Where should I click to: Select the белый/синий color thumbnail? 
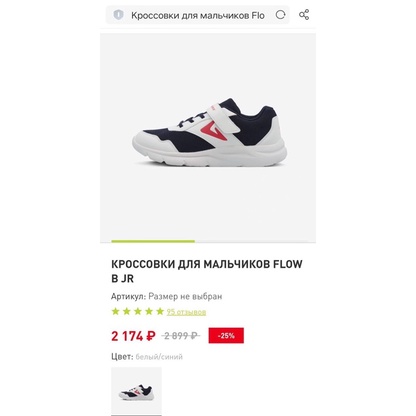[136, 391]
